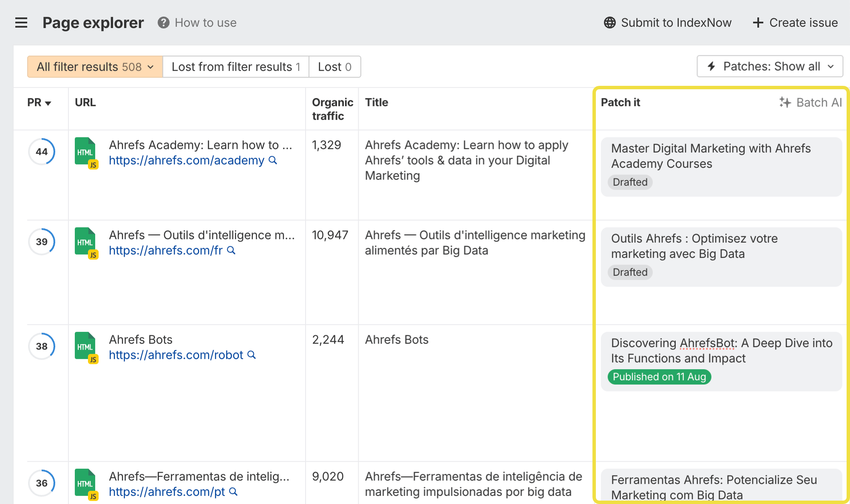
Task: Click the Published on 11 Aug badge
Action: pos(659,377)
